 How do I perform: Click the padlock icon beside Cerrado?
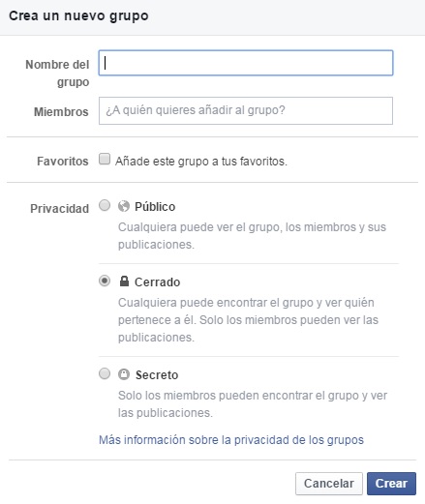124,282
